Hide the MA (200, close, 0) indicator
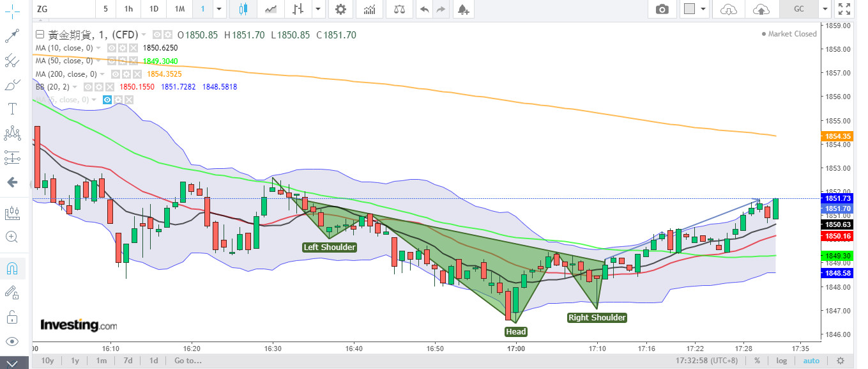The image size is (868, 369). pos(116,74)
